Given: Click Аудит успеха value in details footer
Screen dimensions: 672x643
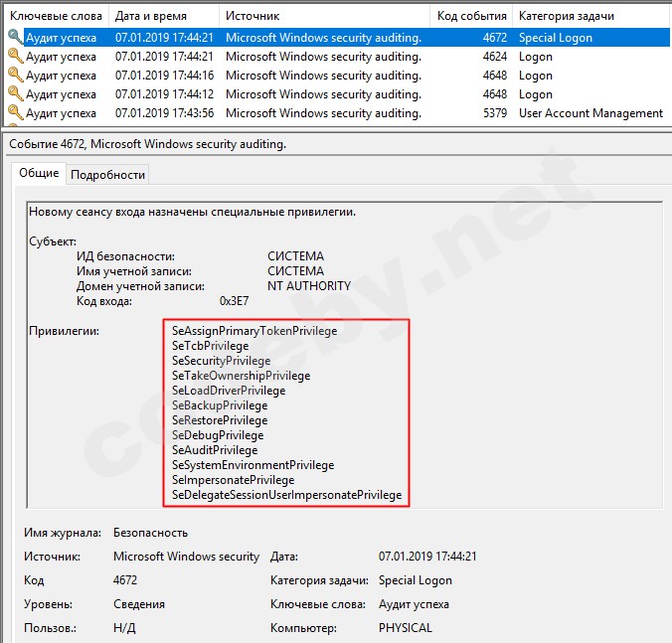Looking at the screenshot, I should coord(414,604).
